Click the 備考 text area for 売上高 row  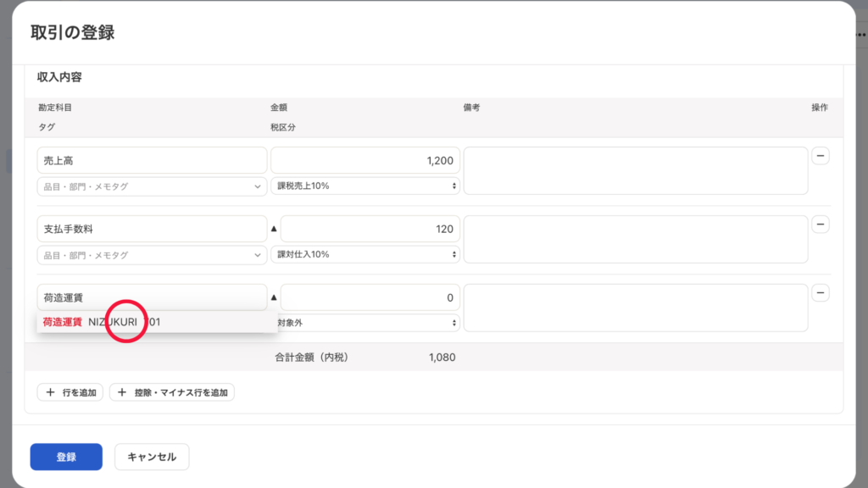click(636, 170)
